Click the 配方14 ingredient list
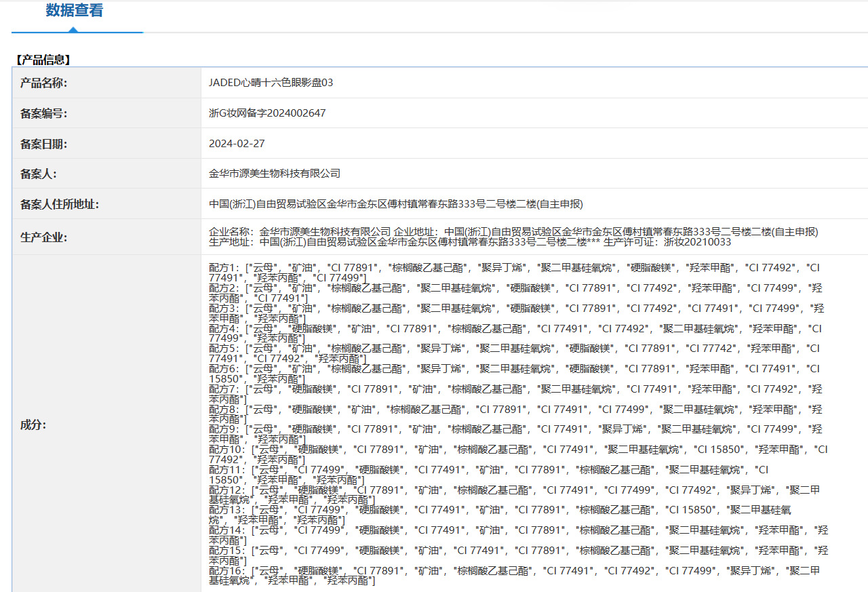The height and width of the screenshot is (592, 868). tap(519, 535)
